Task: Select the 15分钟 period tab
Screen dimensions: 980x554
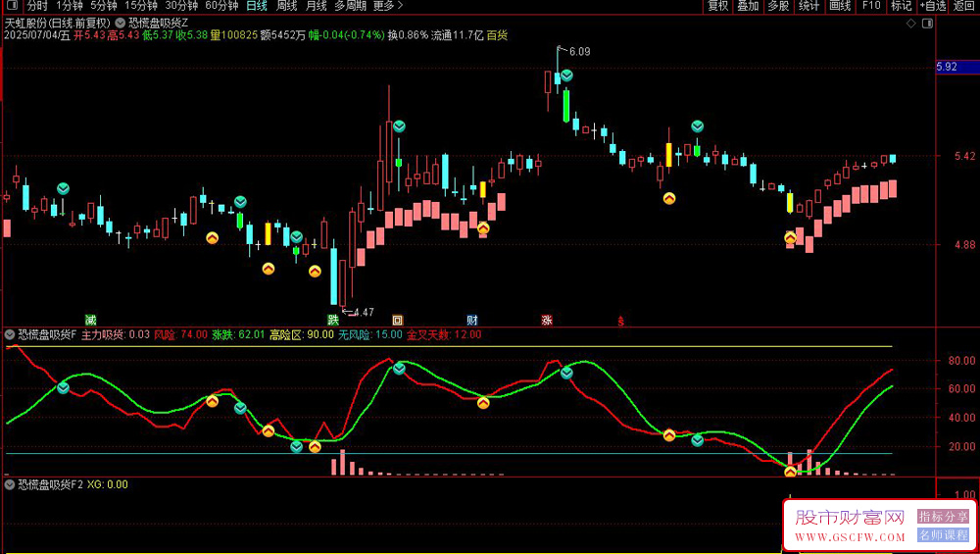Action: click(141, 6)
